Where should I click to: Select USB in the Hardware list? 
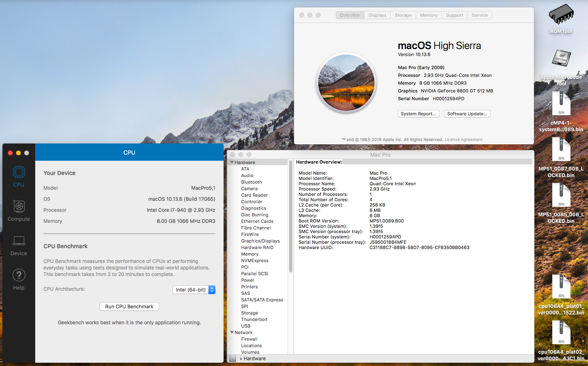coord(246,326)
